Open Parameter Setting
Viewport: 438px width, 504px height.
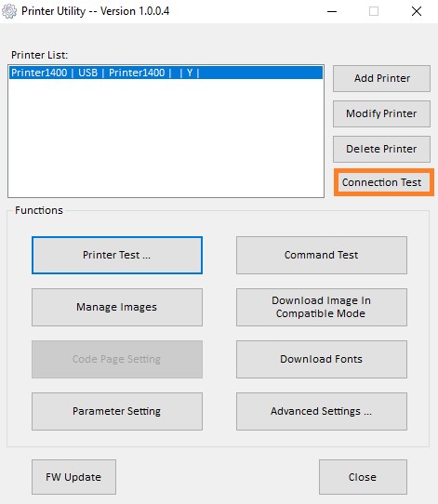tap(117, 411)
